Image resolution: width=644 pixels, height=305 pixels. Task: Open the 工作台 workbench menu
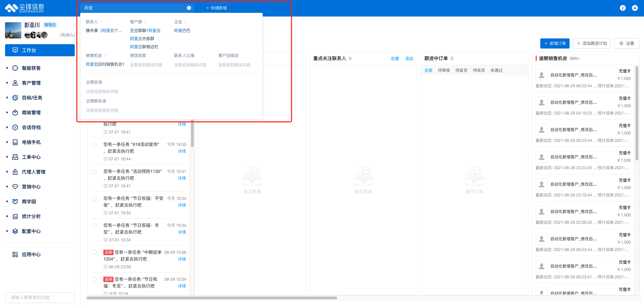pyautogui.click(x=40, y=50)
